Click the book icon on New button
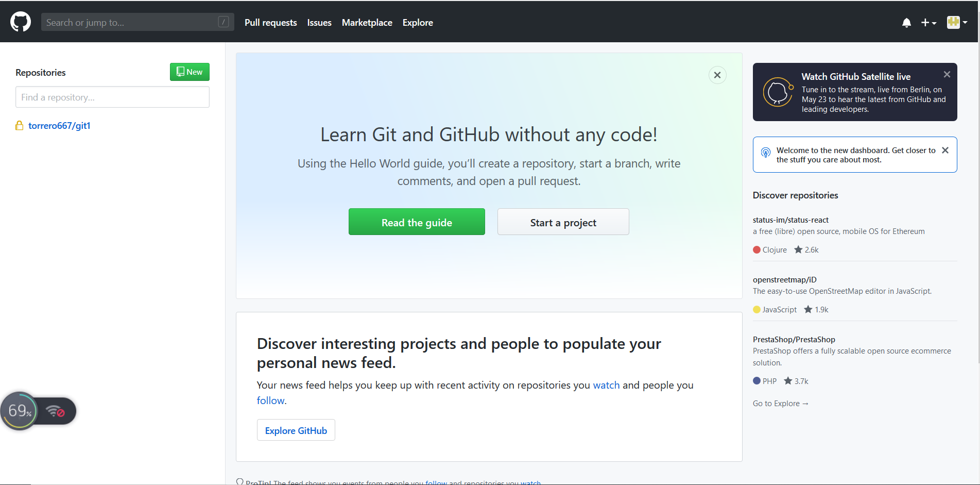Viewport: 980px width, 485px height. [180, 72]
